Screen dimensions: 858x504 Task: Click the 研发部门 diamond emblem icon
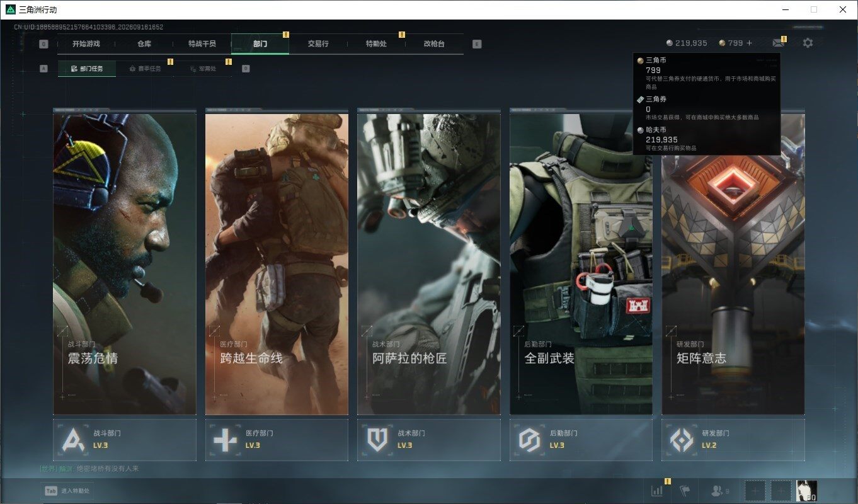pyautogui.click(x=681, y=440)
